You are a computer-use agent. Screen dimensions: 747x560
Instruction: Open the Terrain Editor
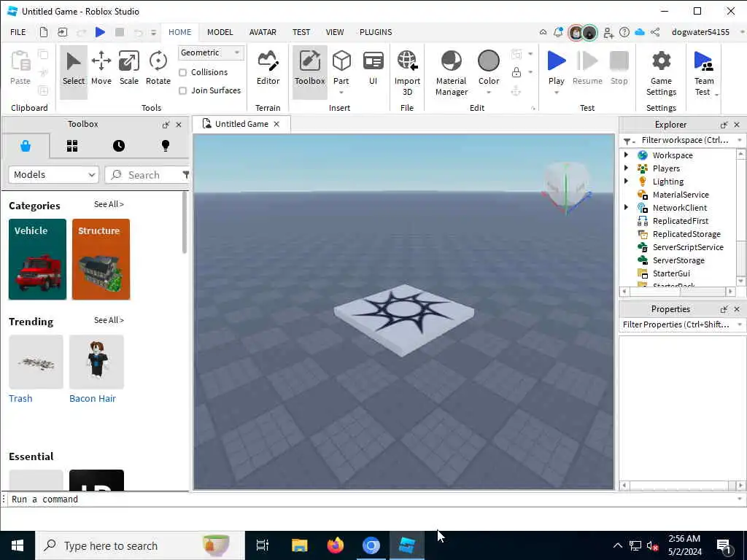[x=268, y=68]
